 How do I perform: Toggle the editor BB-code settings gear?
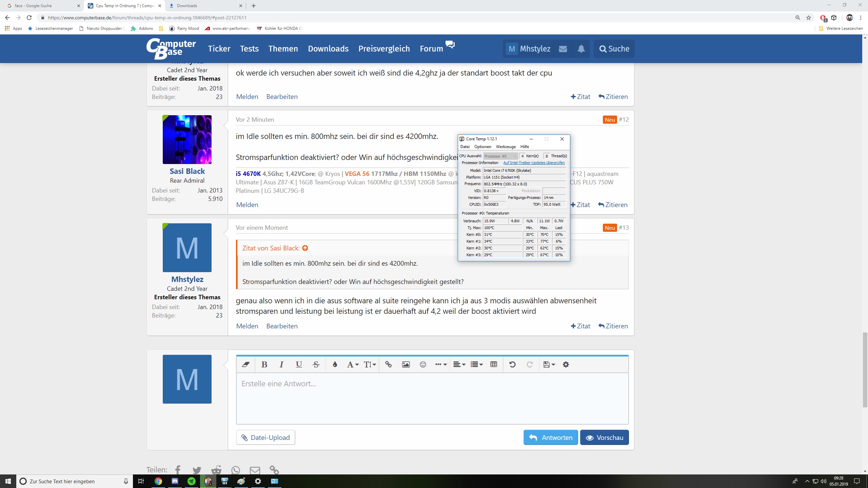coord(566,365)
